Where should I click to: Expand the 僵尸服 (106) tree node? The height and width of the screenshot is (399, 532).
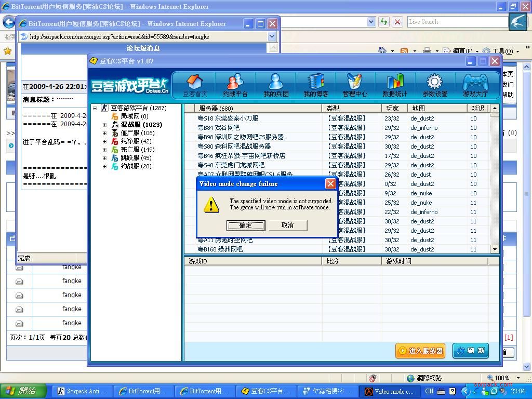tap(104, 133)
